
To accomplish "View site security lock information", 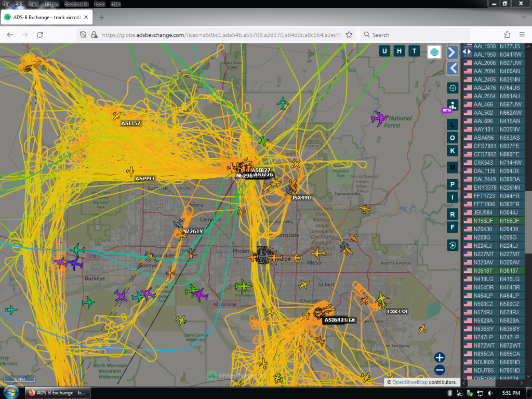I will [95, 35].
